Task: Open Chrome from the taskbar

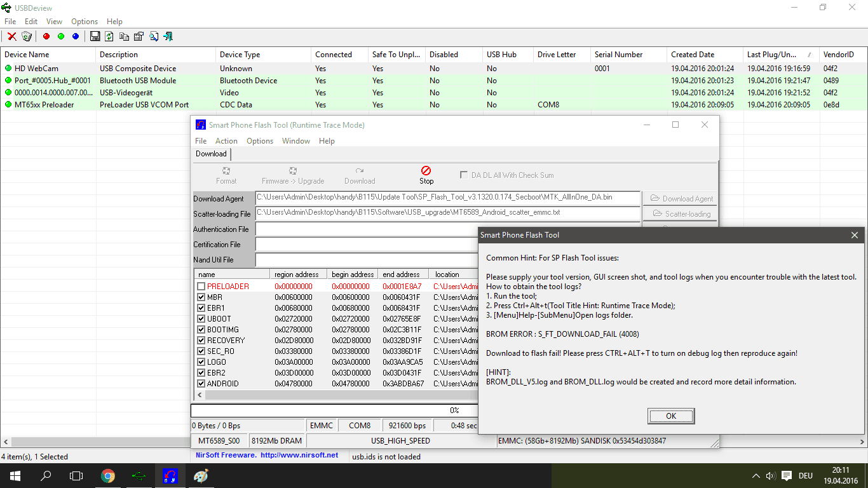Action: pyautogui.click(x=108, y=475)
